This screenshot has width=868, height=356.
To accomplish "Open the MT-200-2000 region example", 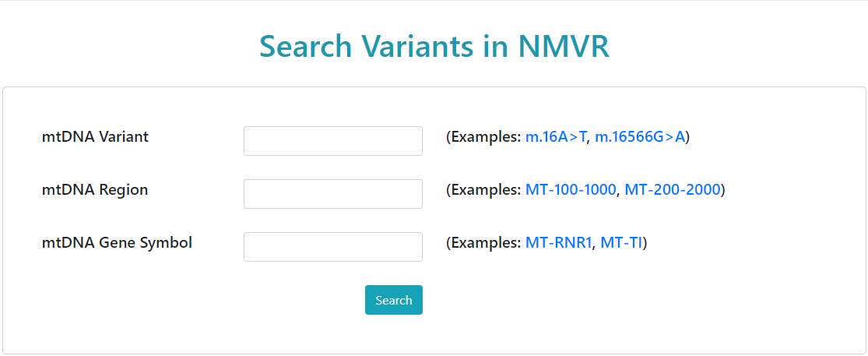I will tap(672, 190).
